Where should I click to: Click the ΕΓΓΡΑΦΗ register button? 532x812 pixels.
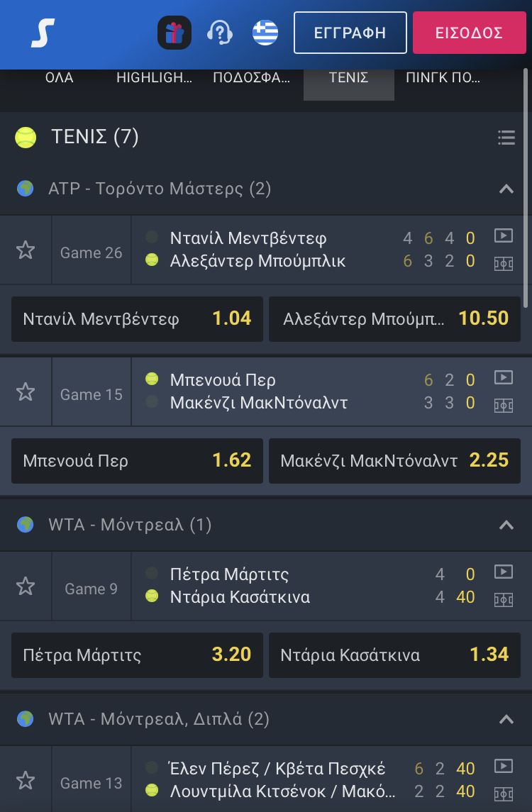point(350,33)
